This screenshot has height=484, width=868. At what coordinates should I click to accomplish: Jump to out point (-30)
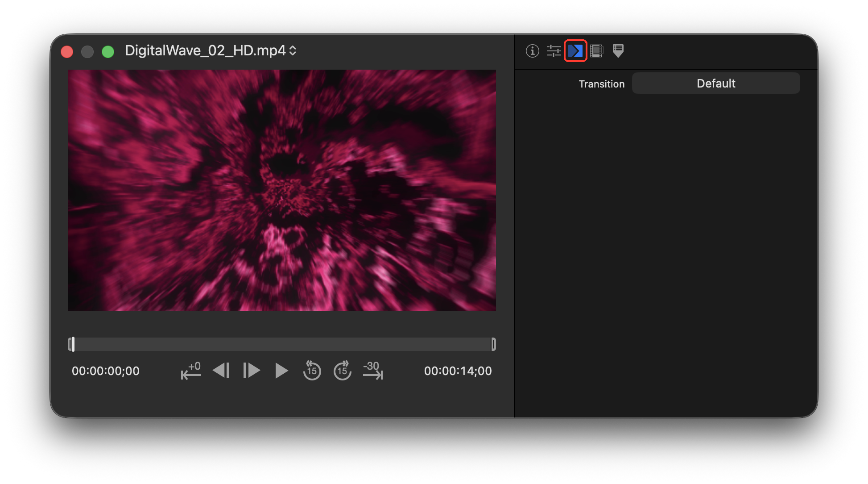pyautogui.click(x=373, y=371)
